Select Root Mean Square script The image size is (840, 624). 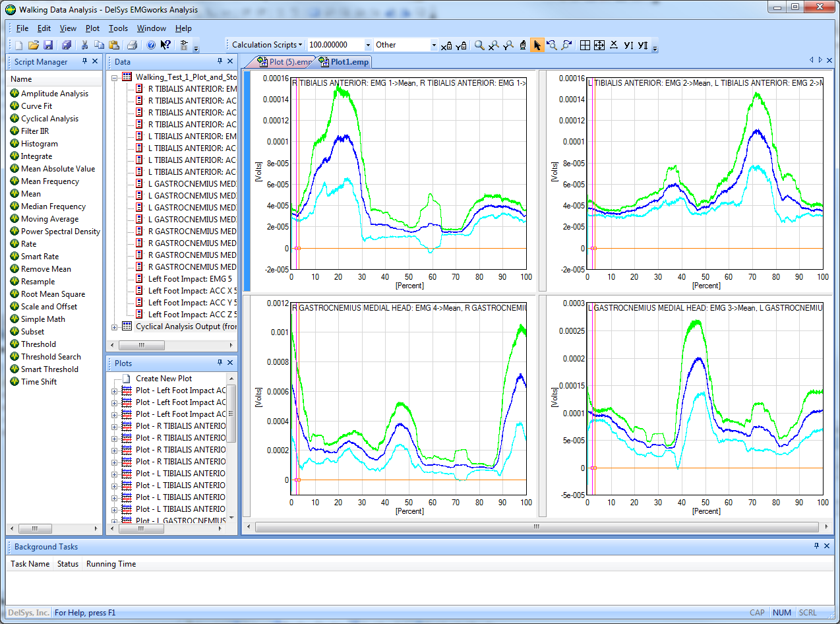point(53,294)
